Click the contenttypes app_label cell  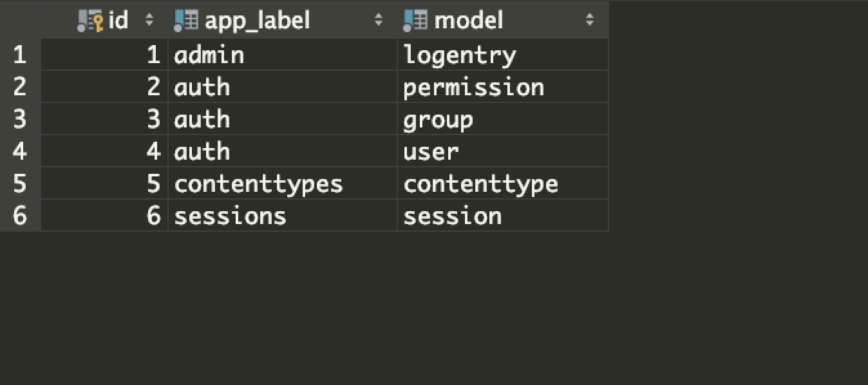[283, 183]
